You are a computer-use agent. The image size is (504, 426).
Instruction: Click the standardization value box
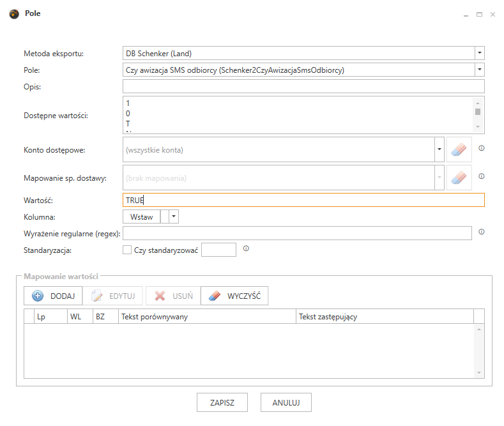[218, 250]
